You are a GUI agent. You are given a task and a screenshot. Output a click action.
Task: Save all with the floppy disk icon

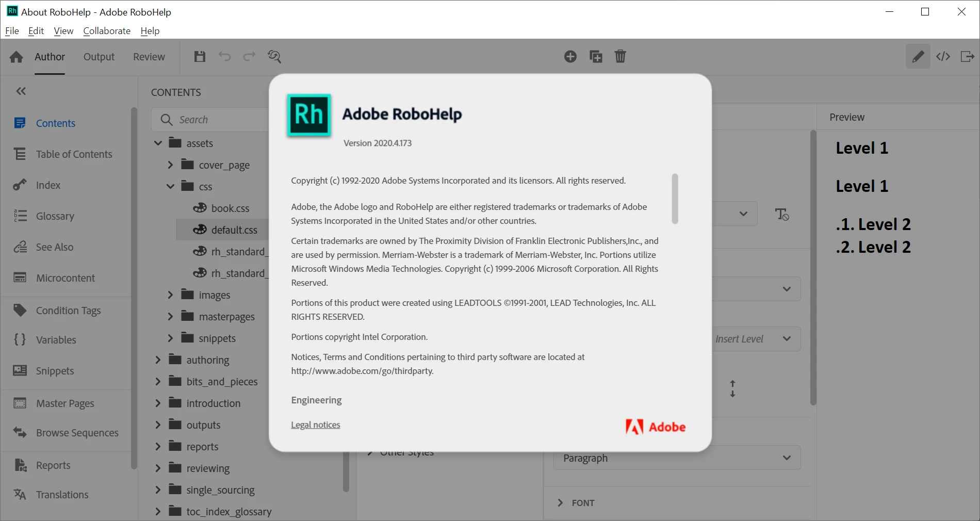200,57
